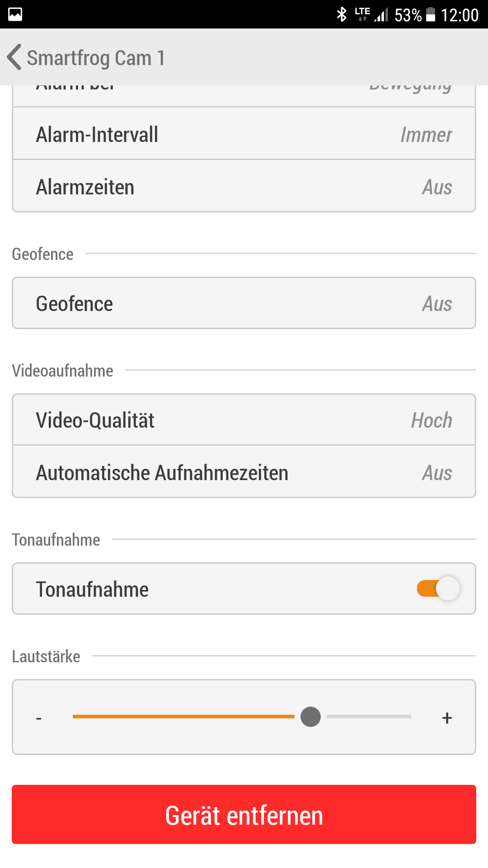Screen dimensions: 488x868
Task: Open the Video-Qualität selection
Action: pyautogui.click(x=244, y=420)
